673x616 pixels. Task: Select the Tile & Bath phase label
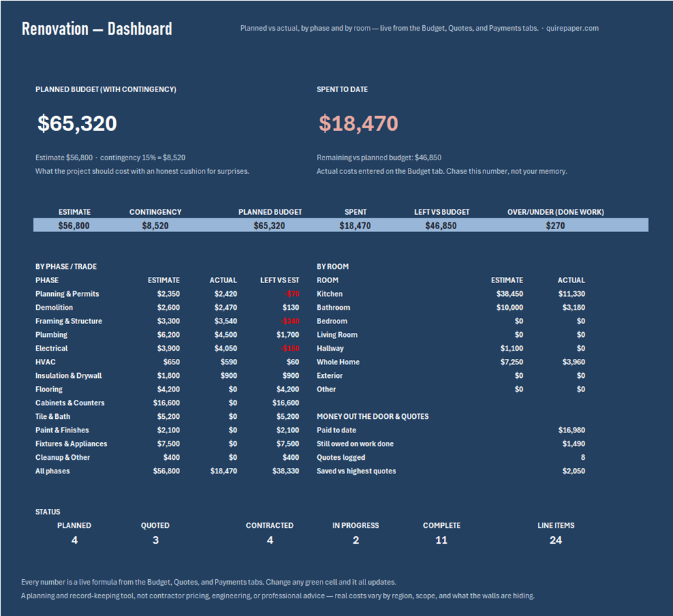pos(53,417)
